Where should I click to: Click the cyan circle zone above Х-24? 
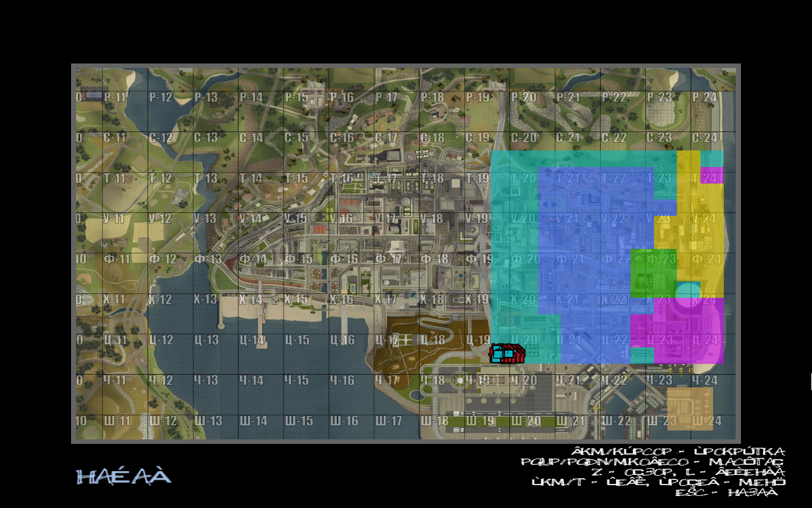click(x=688, y=291)
